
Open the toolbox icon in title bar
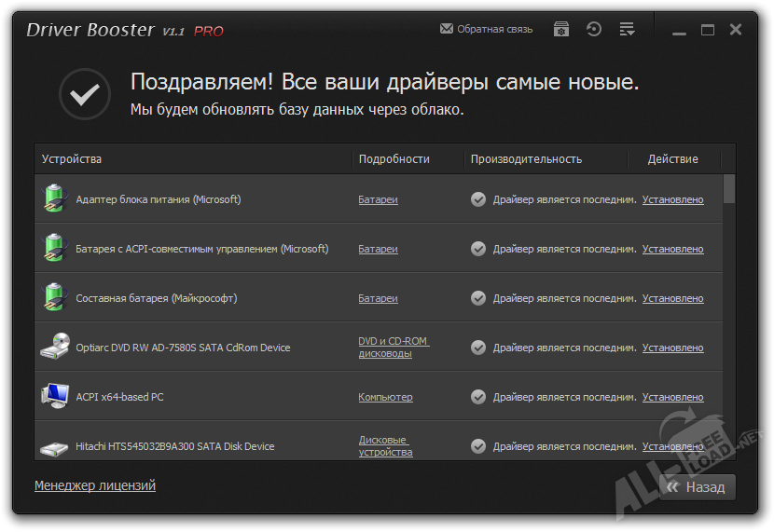[561, 29]
